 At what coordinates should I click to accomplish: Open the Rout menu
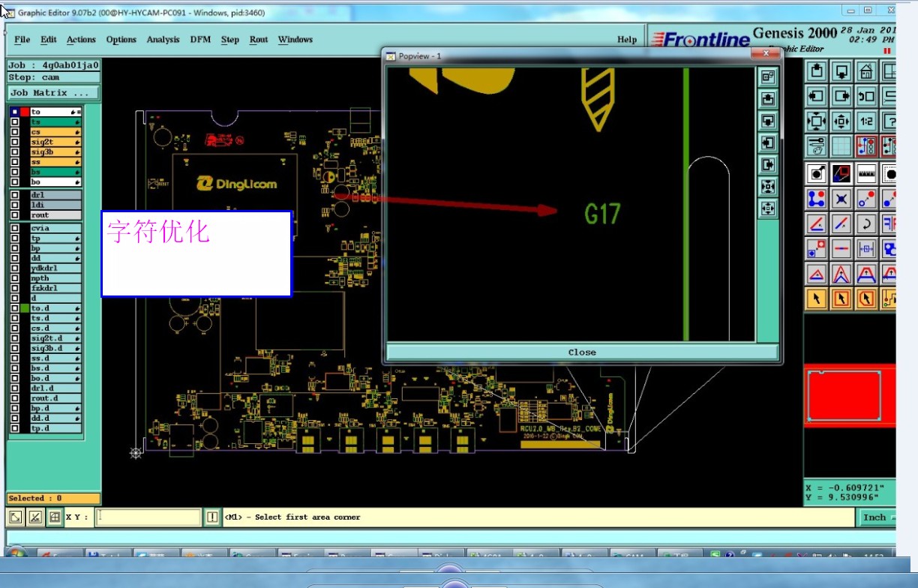pyautogui.click(x=259, y=40)
